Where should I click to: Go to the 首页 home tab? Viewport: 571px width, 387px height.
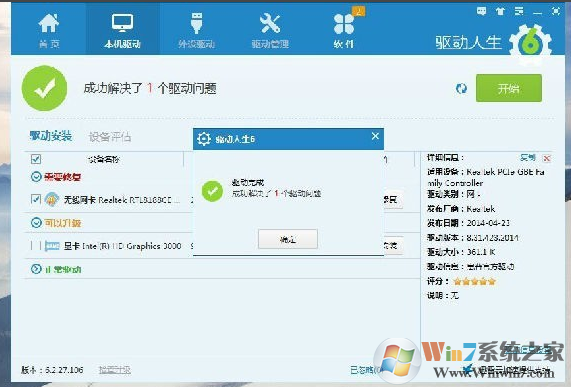click(49, 31)
